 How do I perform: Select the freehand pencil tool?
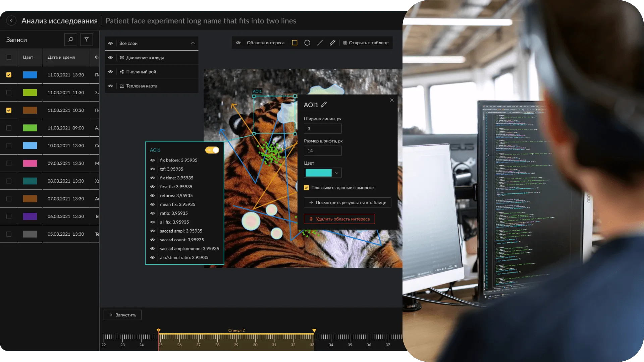pyautogui.click(x=332, y=43)
